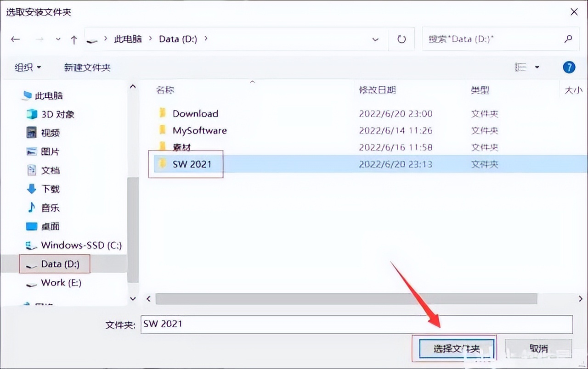Click the Search magnifier icon
Viewport: 588px width, 369px height.
(x=568, y=39)
